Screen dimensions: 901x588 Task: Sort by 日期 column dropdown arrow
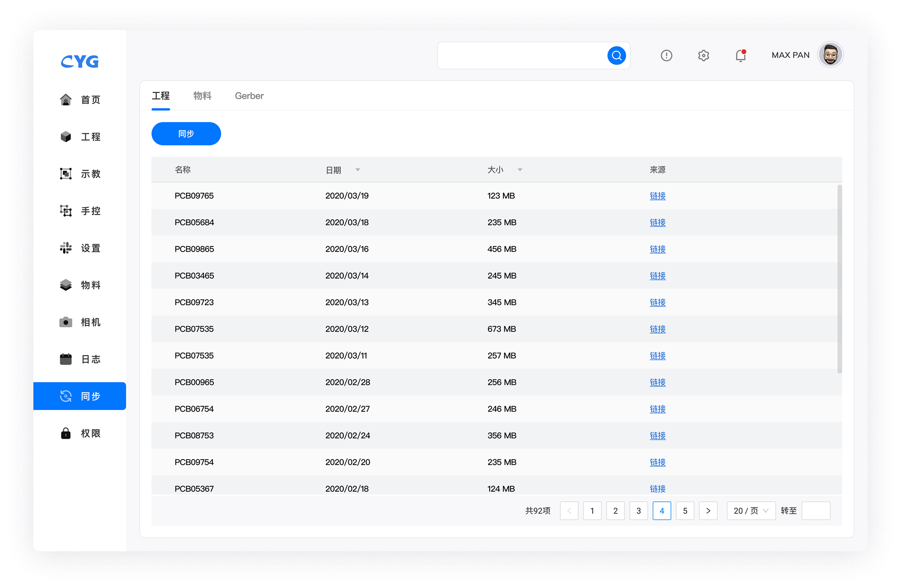point(357,170)
